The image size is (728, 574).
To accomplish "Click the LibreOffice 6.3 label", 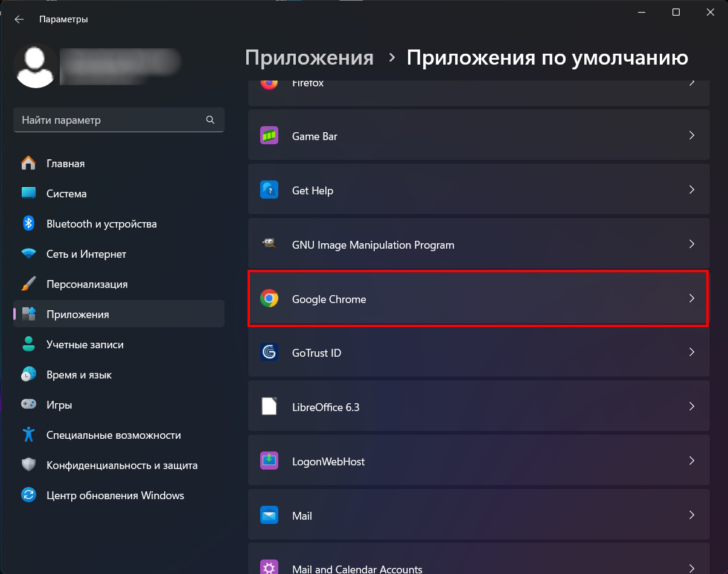I will 326,407.
